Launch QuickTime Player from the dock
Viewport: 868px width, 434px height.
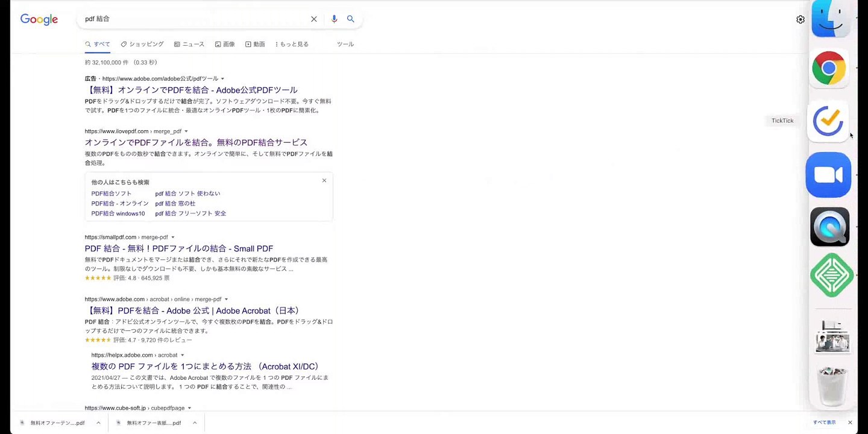830,227
